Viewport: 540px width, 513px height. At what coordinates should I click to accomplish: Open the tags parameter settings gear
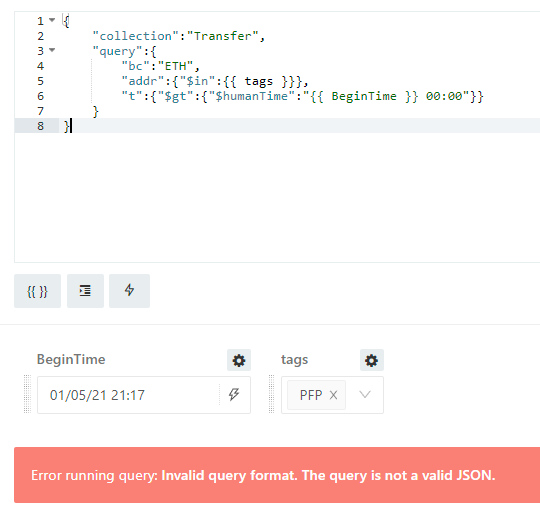[x=372, y=360]
